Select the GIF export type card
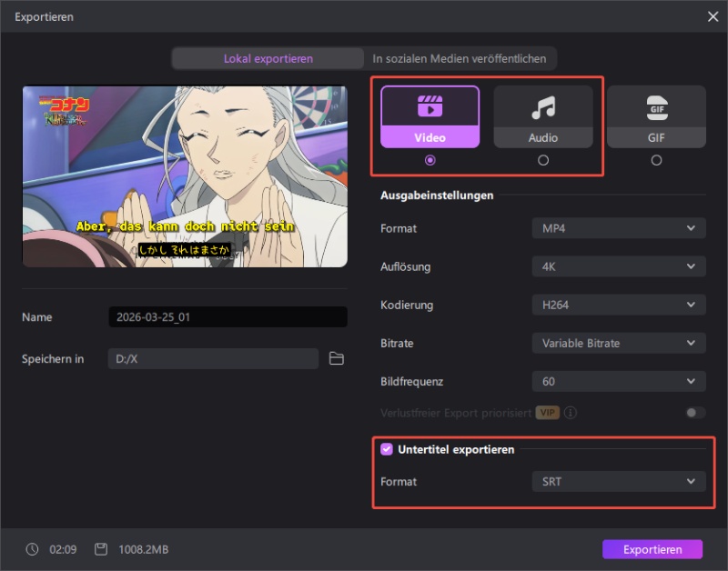The width and height of the screenshot is (728, 571). [656, 117]
